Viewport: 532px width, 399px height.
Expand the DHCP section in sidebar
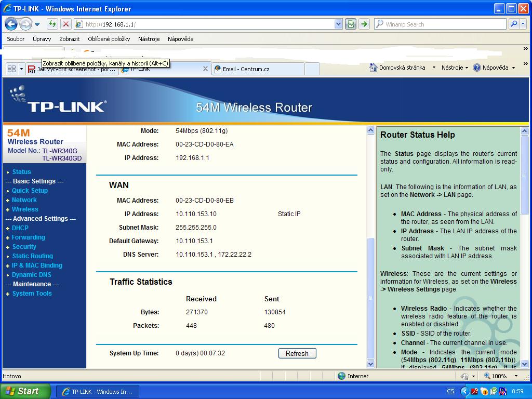[20, 228]
